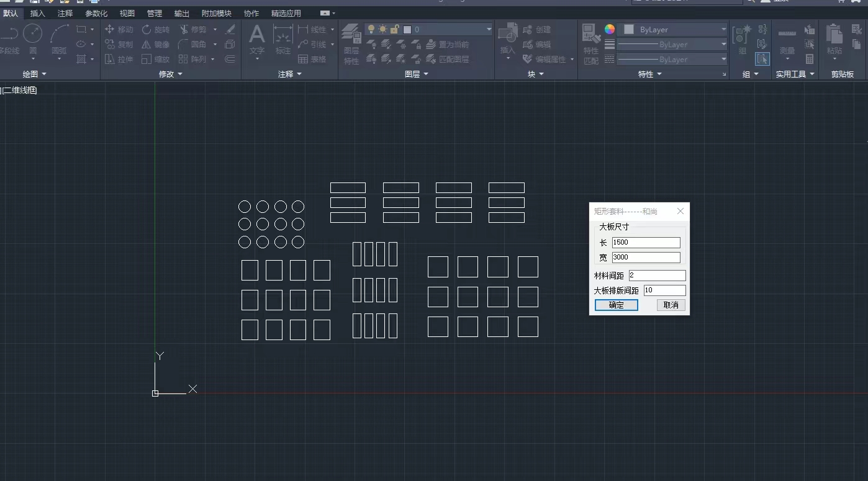This screenshot has height=481, width=868.
Task: Click the 特性匹配 (Match Properties) icon
Action: pos(590,42)
